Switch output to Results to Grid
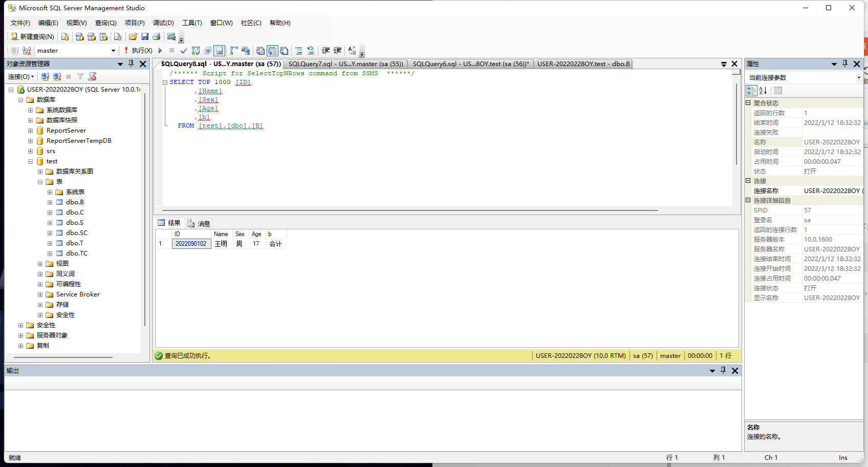868x467 pixels. click(x=272, y=51)
